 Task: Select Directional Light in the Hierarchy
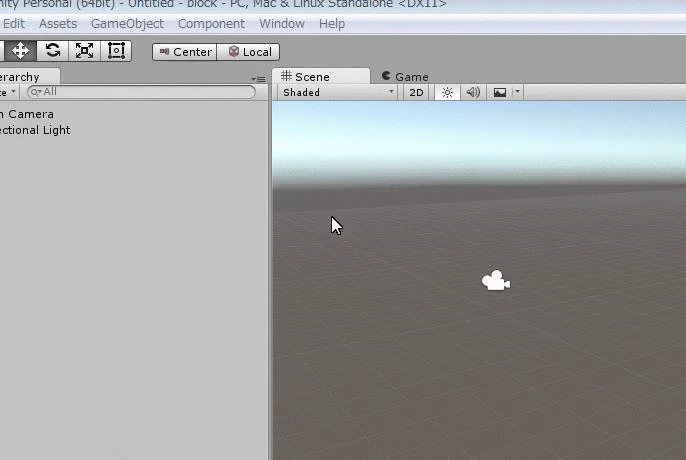tap(134, 130)
